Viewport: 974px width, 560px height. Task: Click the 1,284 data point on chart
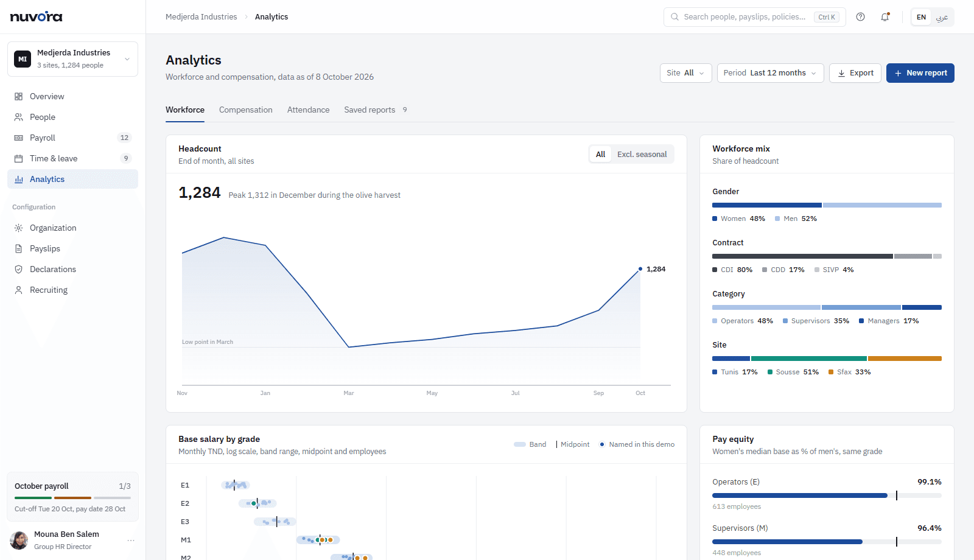coord(640,268)
